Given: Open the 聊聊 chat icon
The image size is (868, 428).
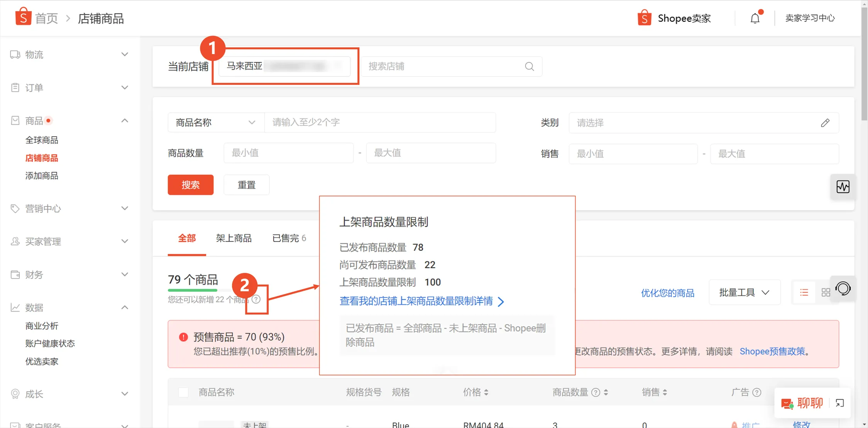Looking at the screenshot, I should click(786, 403).
